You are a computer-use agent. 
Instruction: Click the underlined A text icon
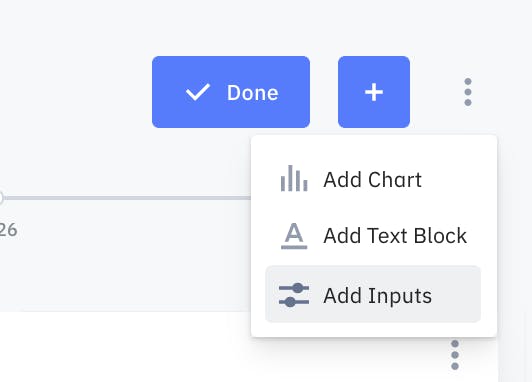tap(294, 236)
